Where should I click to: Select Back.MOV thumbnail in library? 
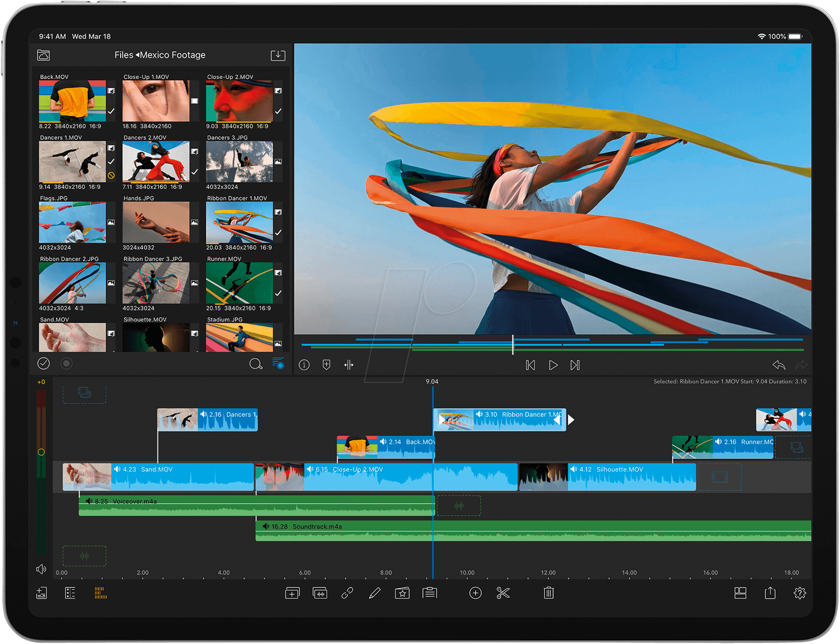point(72,101)
